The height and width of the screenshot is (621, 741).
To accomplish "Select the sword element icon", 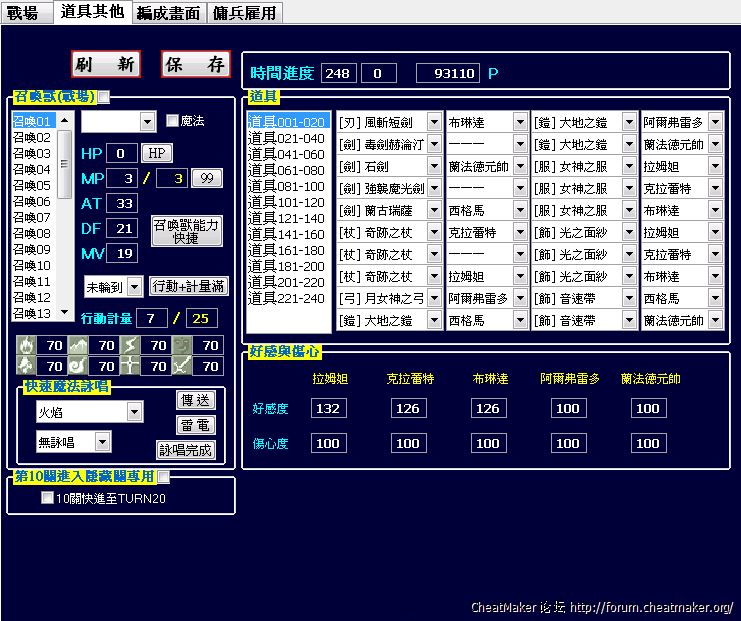I will tap(183, 366).
